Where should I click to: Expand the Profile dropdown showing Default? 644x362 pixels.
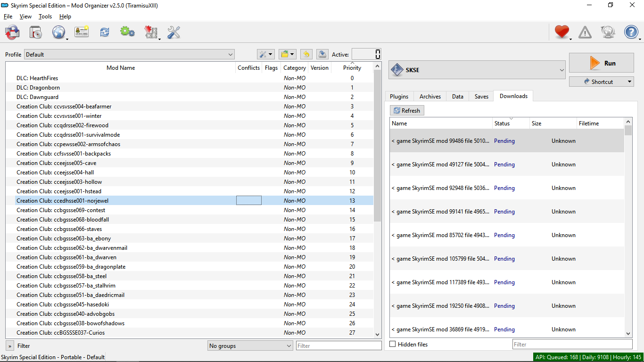tap(129, 54)
